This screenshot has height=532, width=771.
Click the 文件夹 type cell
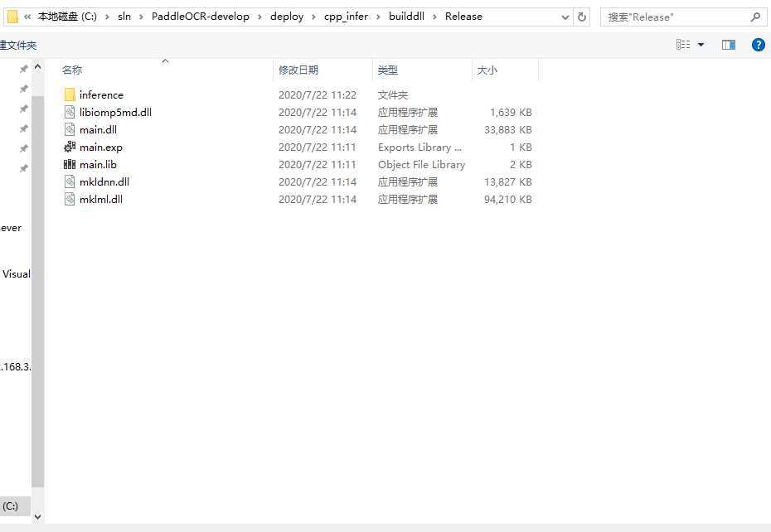coord(393,94)
